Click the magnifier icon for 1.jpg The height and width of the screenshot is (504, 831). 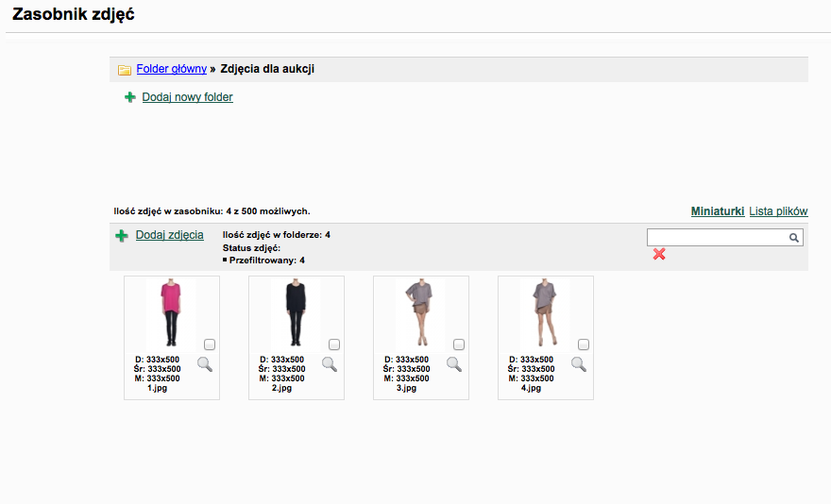[x=205, y=364]
